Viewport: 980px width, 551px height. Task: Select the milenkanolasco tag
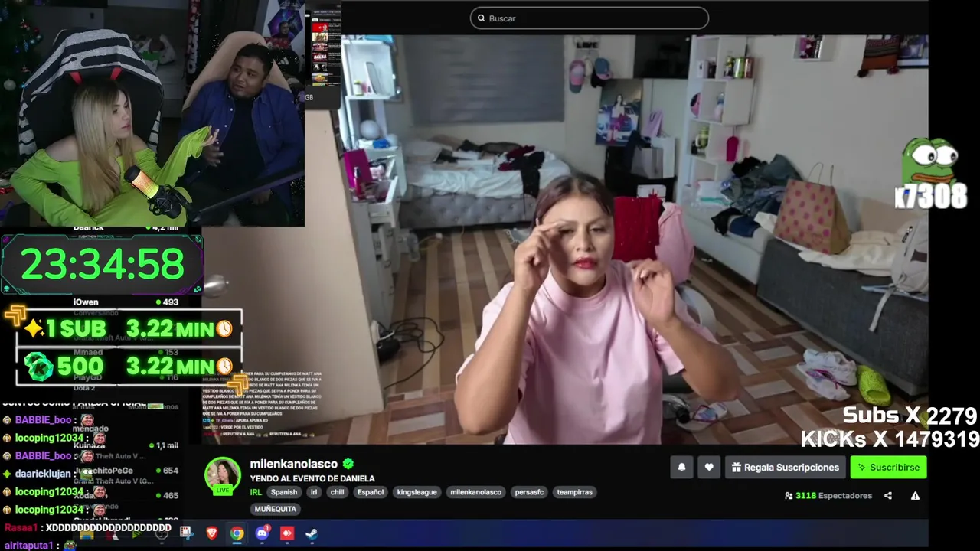(475, 492)
